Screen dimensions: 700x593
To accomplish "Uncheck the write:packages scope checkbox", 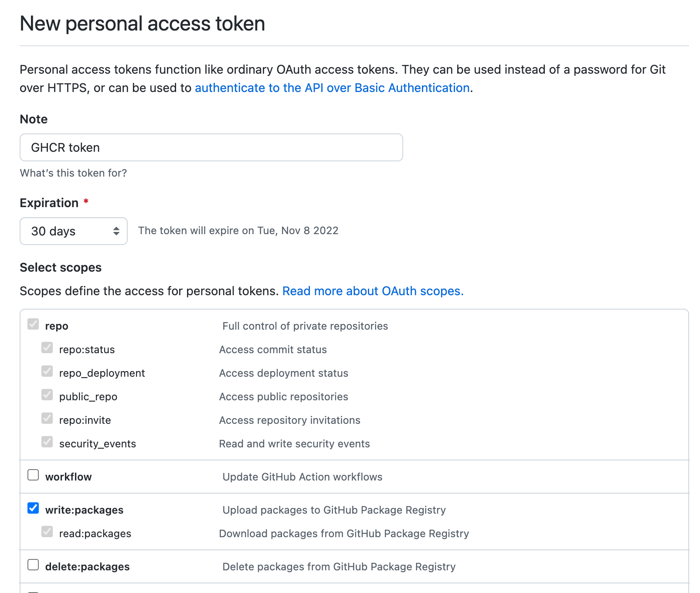I will coord(33,508).
